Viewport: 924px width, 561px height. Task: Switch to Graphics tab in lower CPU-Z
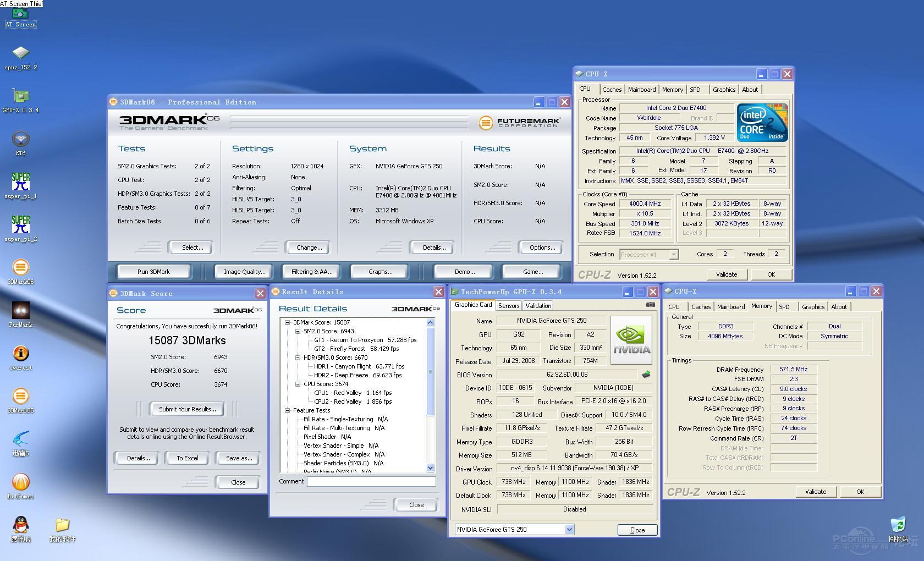click(813, 307)
